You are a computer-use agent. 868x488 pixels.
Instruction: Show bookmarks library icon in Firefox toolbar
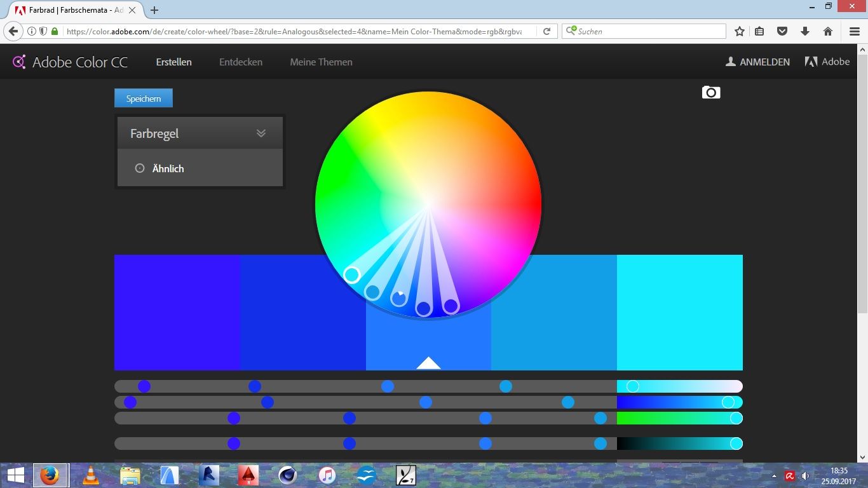[x=759, y=31]
